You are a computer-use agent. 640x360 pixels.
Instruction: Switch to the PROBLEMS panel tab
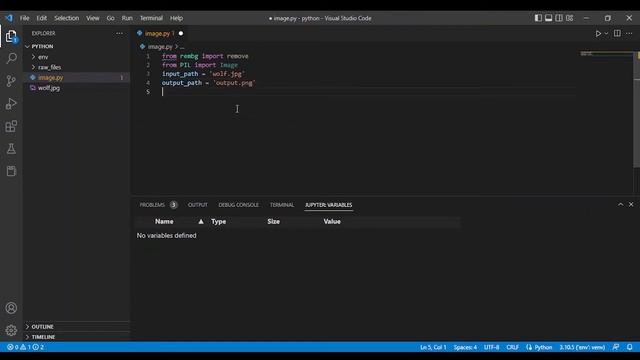click(158, 205)
